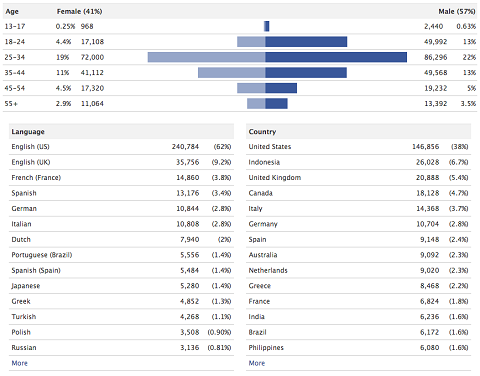
Task: Click the 13,392 male count value
Action: point(436,104)
